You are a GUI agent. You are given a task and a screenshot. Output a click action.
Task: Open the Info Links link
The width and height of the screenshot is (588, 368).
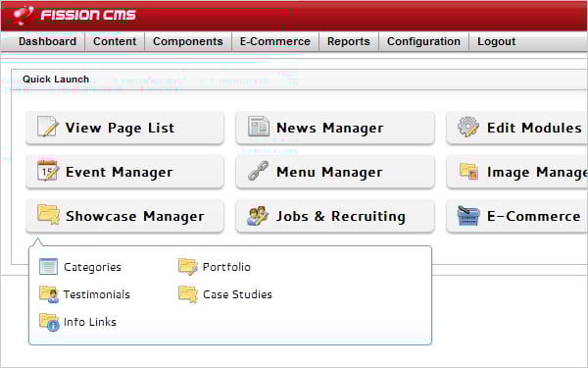pyautogui.click(x=90, y=322)
